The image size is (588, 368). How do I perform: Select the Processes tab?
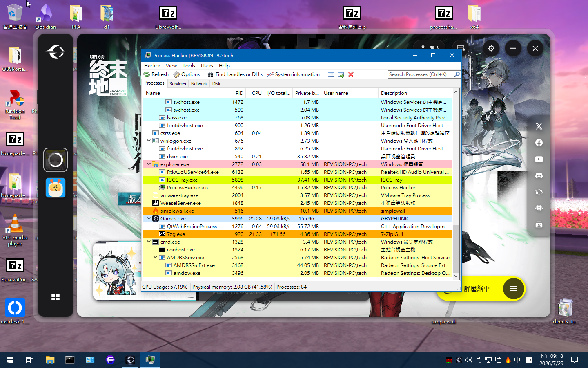click(x=154, y=83)
